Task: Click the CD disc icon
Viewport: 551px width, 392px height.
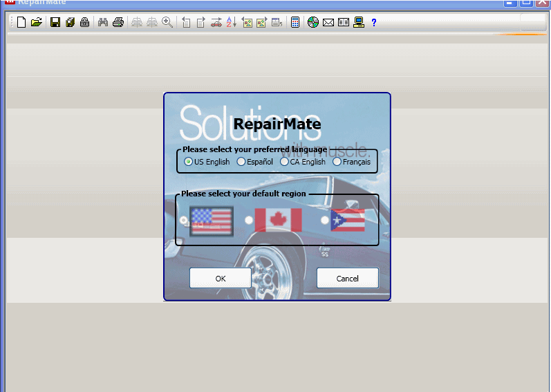Action: click(313, 23)
